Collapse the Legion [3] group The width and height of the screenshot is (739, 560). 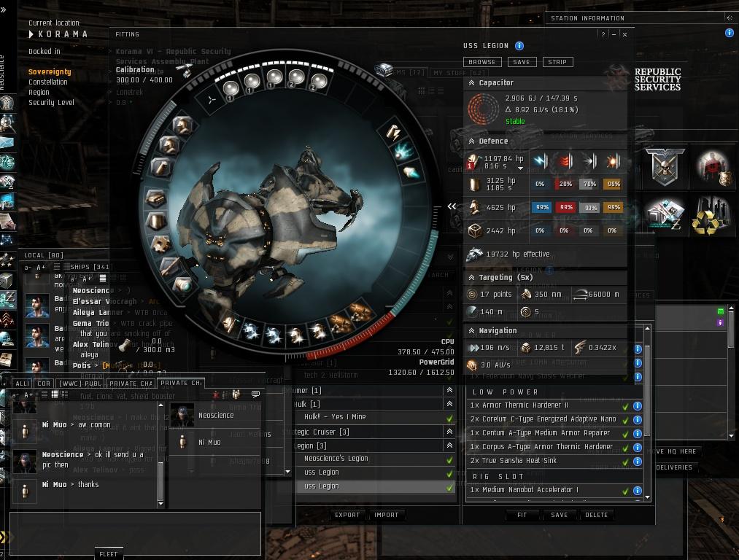click(449, 445)
